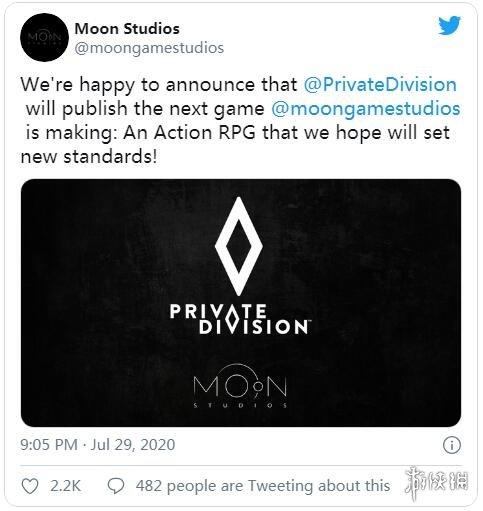Click the Moon Studios display name

coord(127,29)
